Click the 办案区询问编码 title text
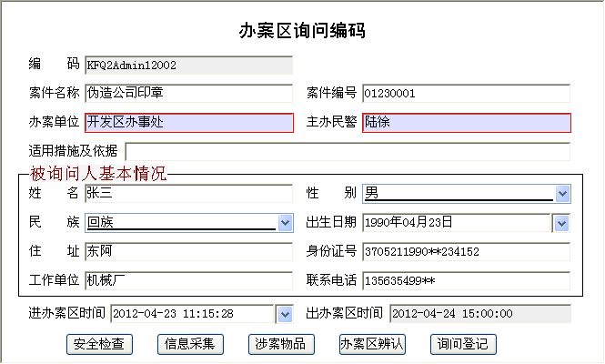This screenshot has height=364, width=605. [302, 31]
